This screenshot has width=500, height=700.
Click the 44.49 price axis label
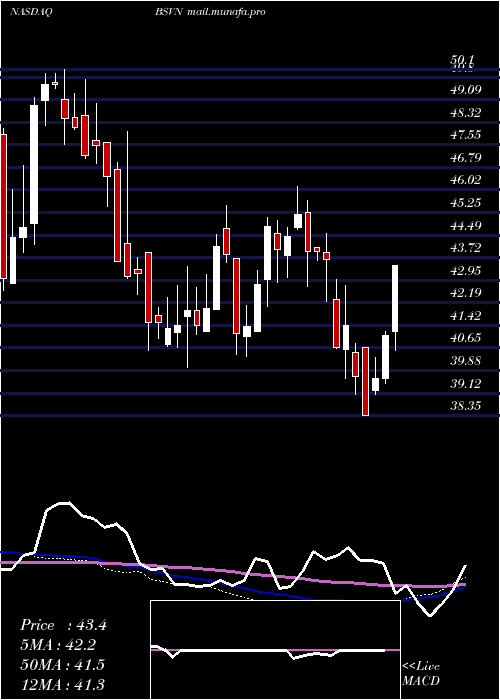[466, 225]
